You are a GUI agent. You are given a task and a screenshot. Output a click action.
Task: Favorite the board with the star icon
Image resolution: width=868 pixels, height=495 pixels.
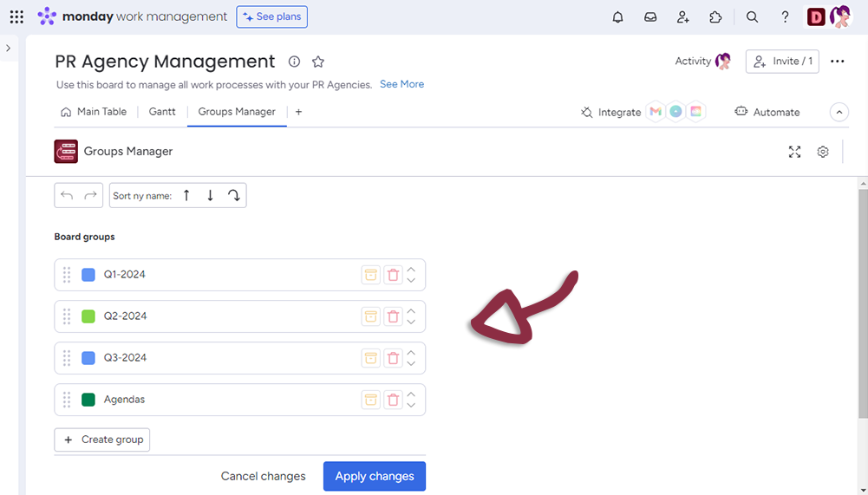(318, 62)
